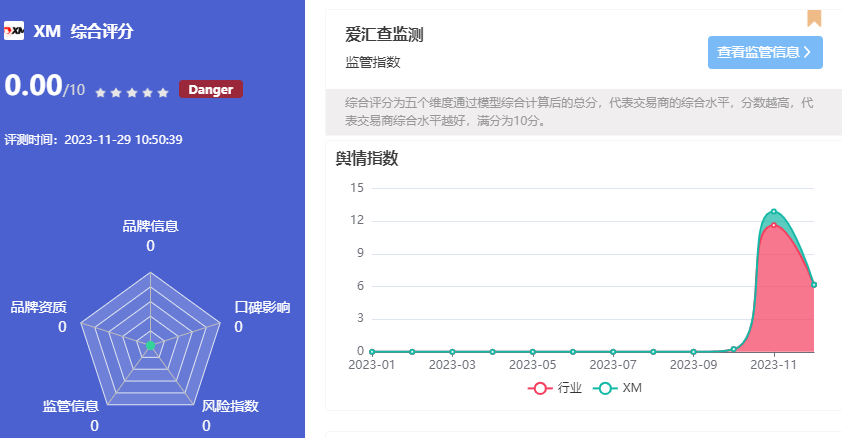Viewport: 842px width, 438px height.
Task: Click the 监管指数 subtitle
Action: pyautogui.click(x=373, y=62)
